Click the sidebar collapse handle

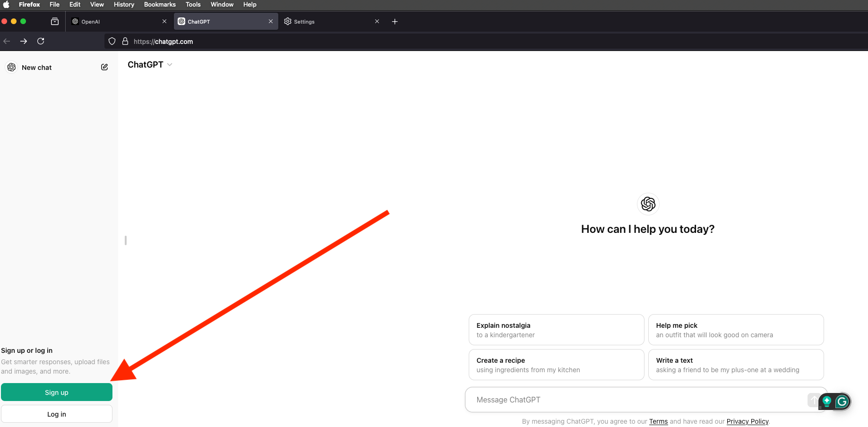125,240
